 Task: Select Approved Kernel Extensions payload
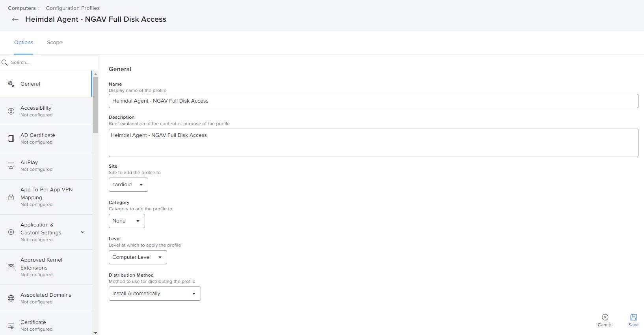coord(46,267)
